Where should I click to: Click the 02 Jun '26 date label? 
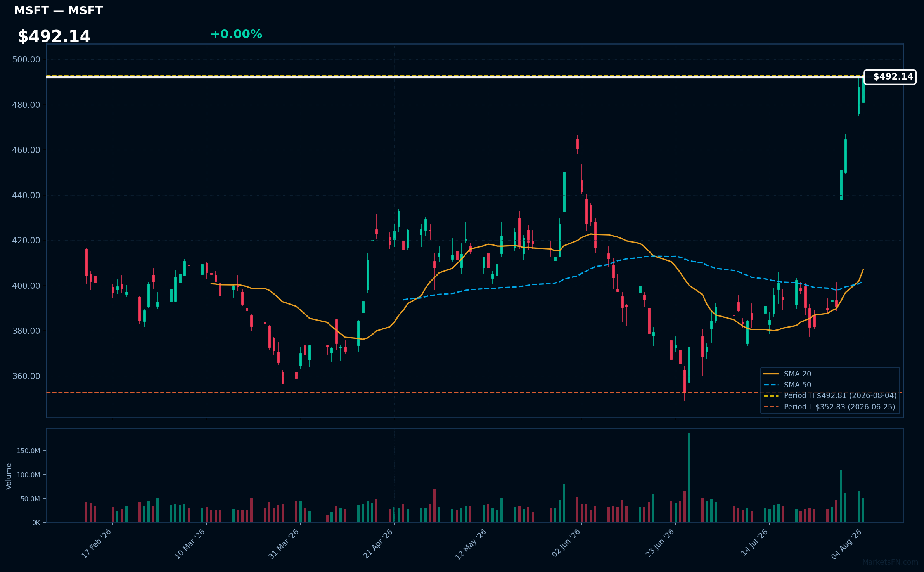pyautogui.click(x=566, y=543)
